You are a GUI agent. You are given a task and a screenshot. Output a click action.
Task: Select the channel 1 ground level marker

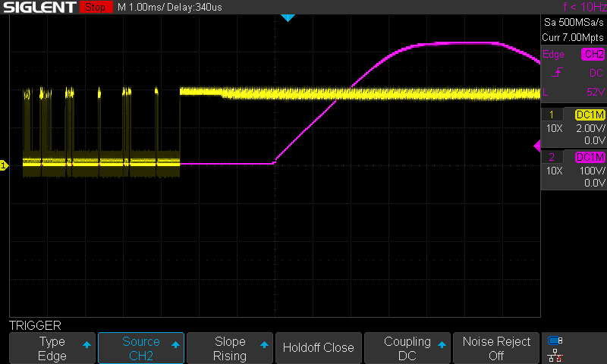tap(4, 165)
